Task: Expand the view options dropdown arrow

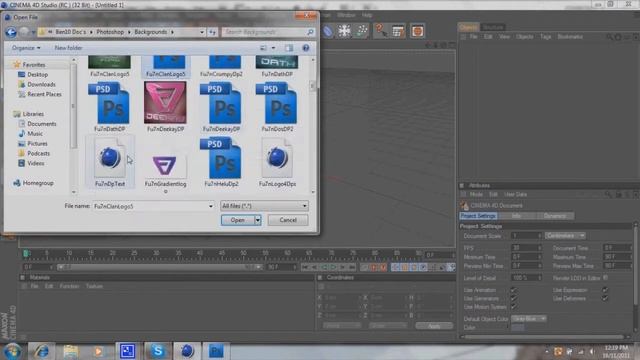Action: [273, 48]
